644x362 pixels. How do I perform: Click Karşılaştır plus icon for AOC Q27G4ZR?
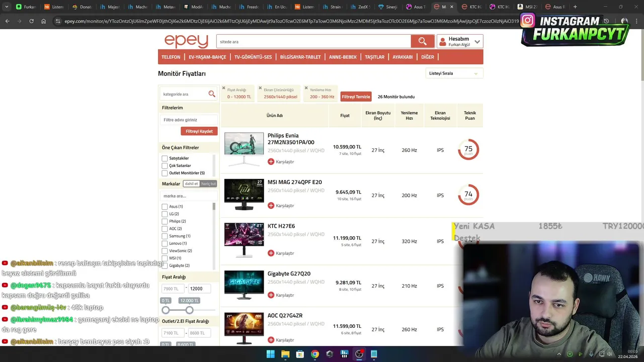click(271, 340)
